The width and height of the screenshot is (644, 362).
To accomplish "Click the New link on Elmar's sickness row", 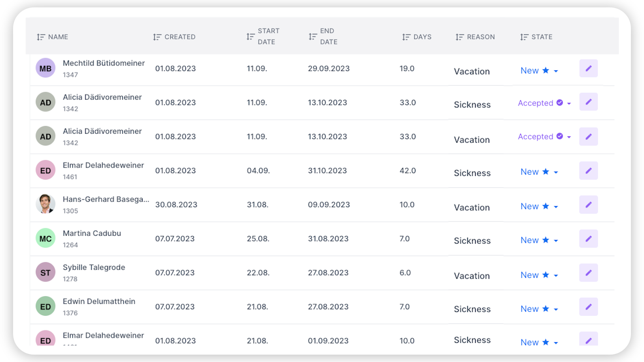I will pyautogui.click(x=529, y=172).
